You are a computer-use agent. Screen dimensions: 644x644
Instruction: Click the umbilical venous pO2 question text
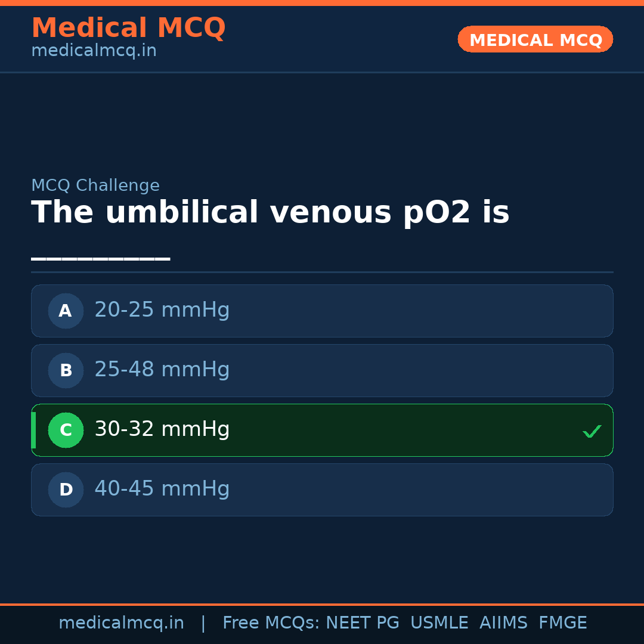(x=270, y=213)
